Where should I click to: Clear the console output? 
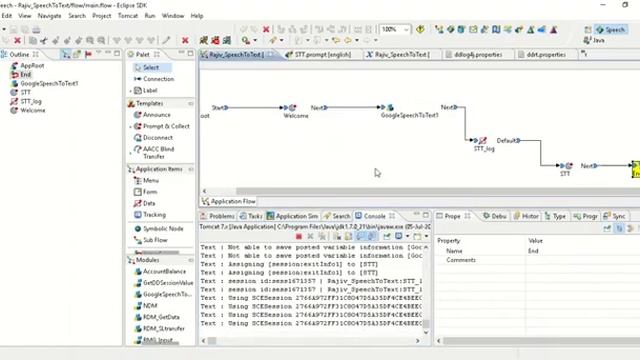click(x=337, y=236)
